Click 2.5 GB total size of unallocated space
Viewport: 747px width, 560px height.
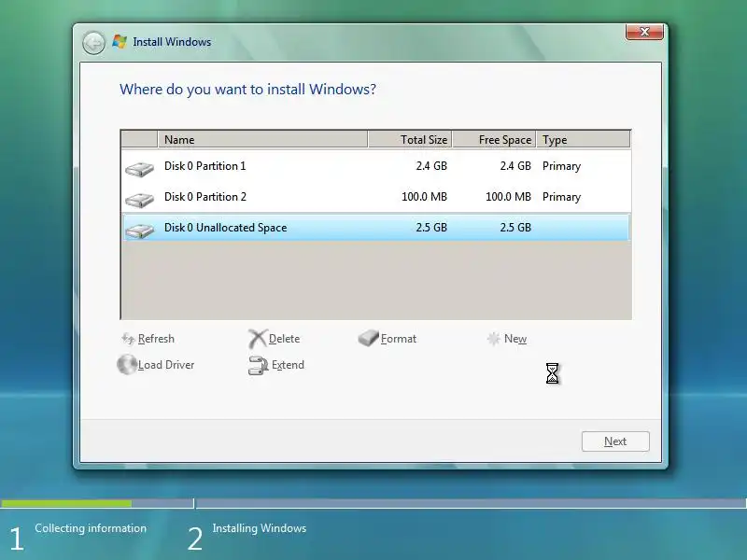tap(431, 228)
